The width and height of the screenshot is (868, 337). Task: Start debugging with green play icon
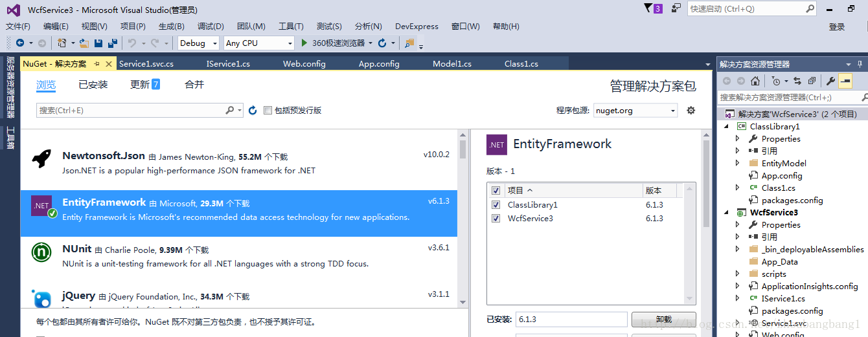click(x=305, y=43)
